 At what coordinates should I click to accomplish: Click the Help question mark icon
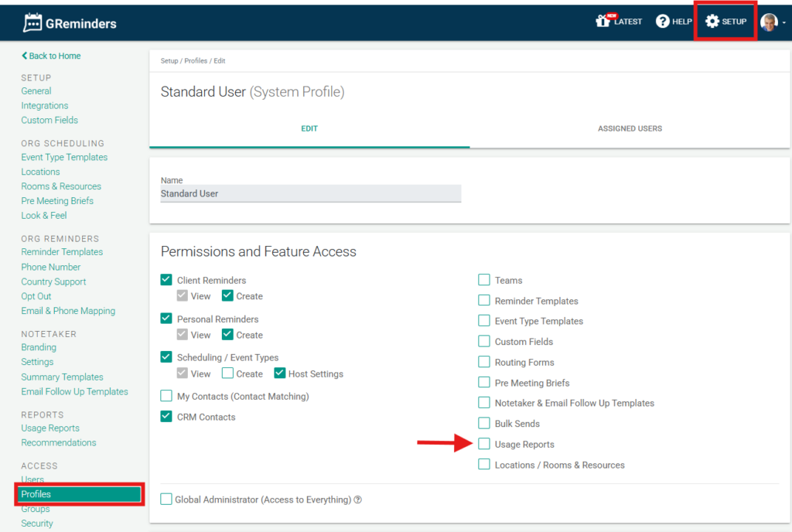tap(663, 22)
